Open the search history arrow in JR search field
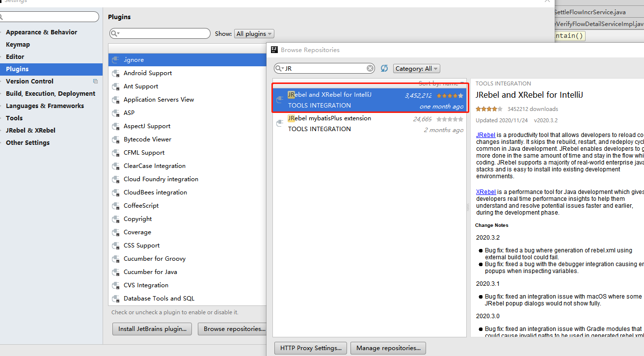 283,69
